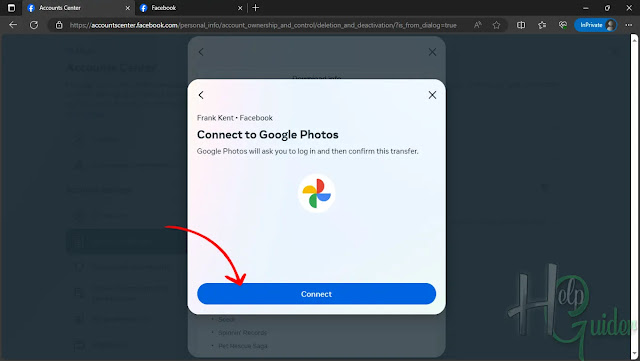Image resolution: width=640 pixels, height=361 pixels.
Task: Click the Google Photos pinwheel logo
Action: 316,193
